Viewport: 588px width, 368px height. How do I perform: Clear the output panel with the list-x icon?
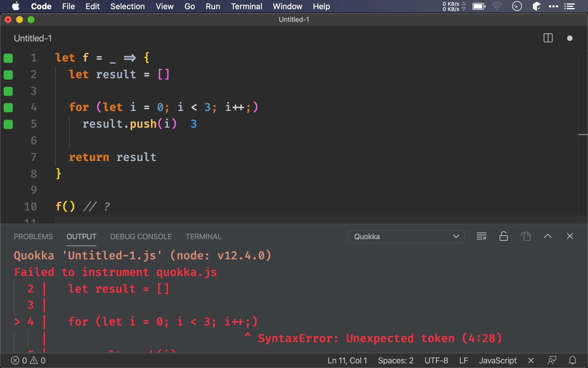tap(481, 236)
